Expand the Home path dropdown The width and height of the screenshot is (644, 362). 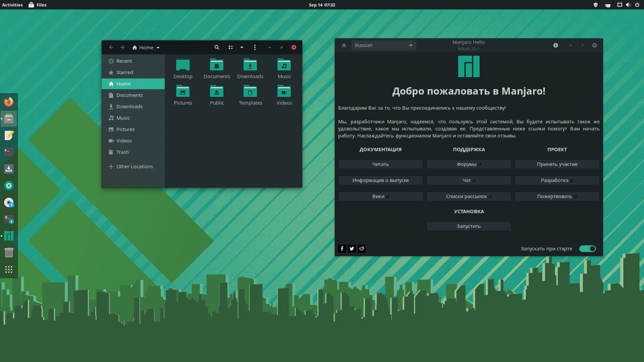coord(146,47)
